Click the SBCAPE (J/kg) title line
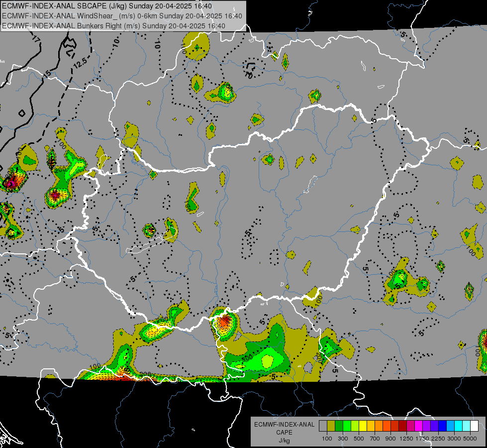Screen dimensions: 487x448 [x=107, y=6]
